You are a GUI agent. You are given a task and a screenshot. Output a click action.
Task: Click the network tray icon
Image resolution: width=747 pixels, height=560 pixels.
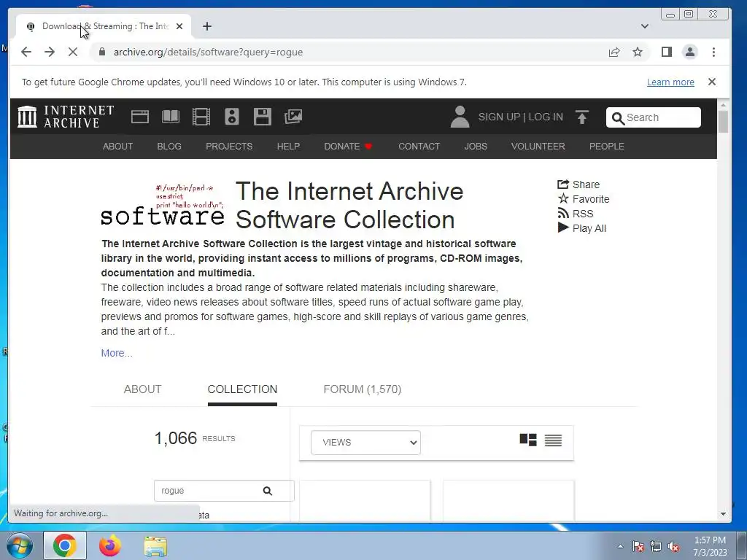(x=656, y=547)
